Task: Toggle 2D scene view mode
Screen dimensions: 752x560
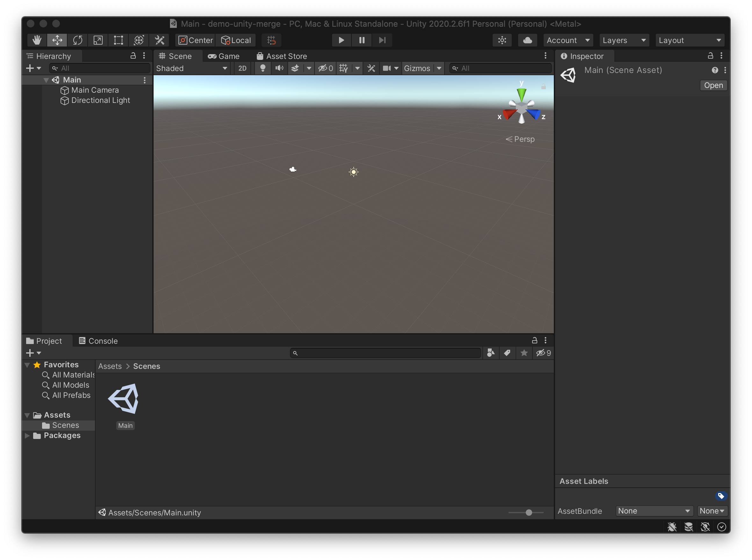Action: tap(242, 68)
